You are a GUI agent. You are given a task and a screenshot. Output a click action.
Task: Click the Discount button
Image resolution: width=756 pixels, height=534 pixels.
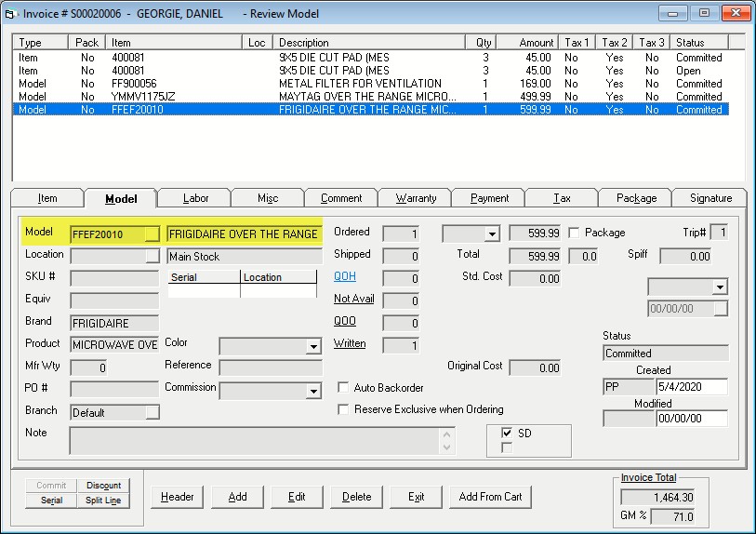[x=103, y=486]
